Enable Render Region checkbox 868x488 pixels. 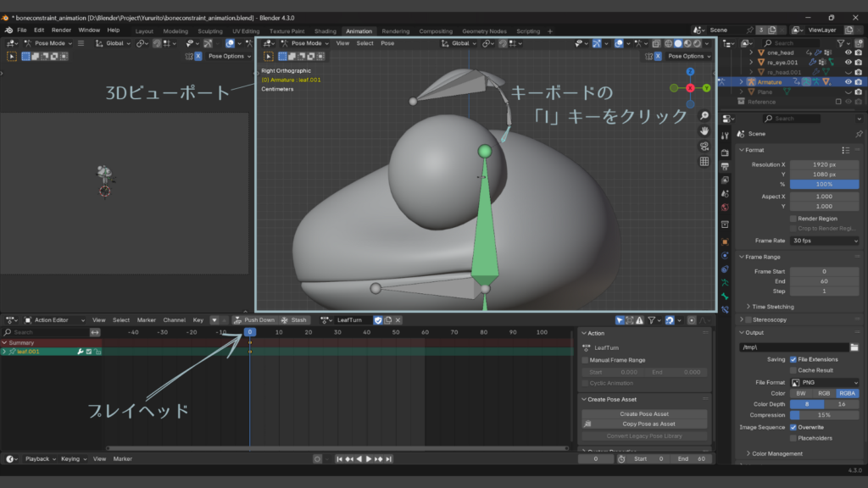[793, 219]
